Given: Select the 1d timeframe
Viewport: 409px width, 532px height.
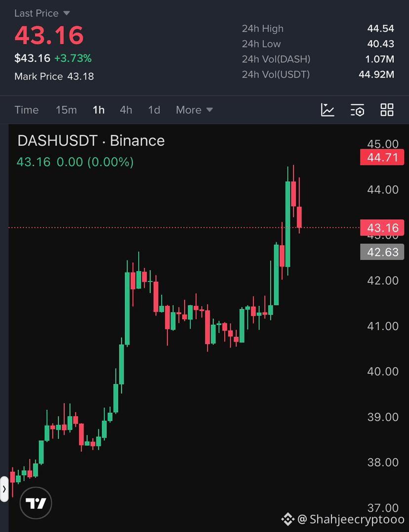Looking at the screenshot, I should tap(154, 110).
